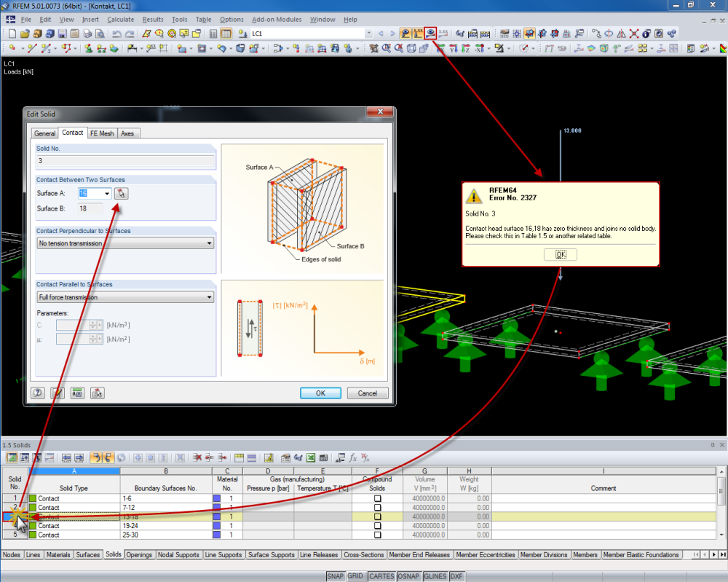Click the fx formula icon in the table toolbar
The width and height of the screenshot is (728, 582).
click(353, 457)
